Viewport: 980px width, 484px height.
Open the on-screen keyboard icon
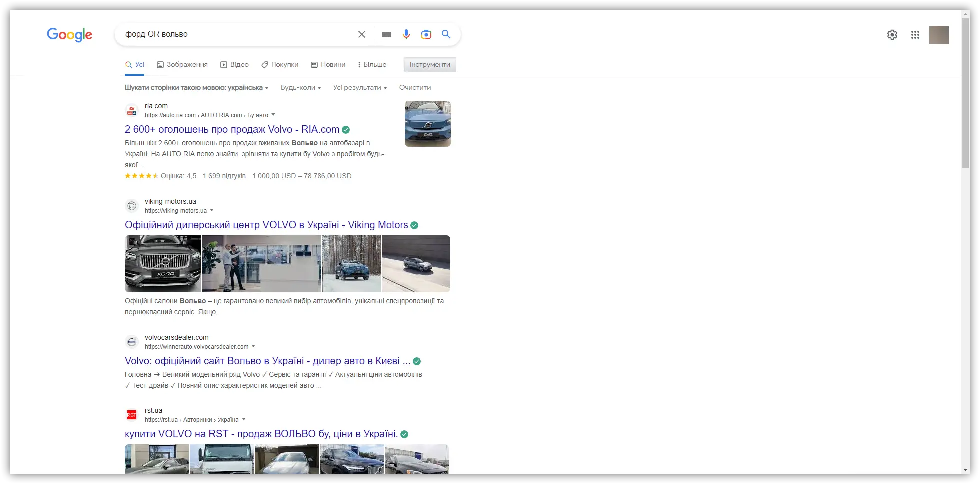pos(386,34)
